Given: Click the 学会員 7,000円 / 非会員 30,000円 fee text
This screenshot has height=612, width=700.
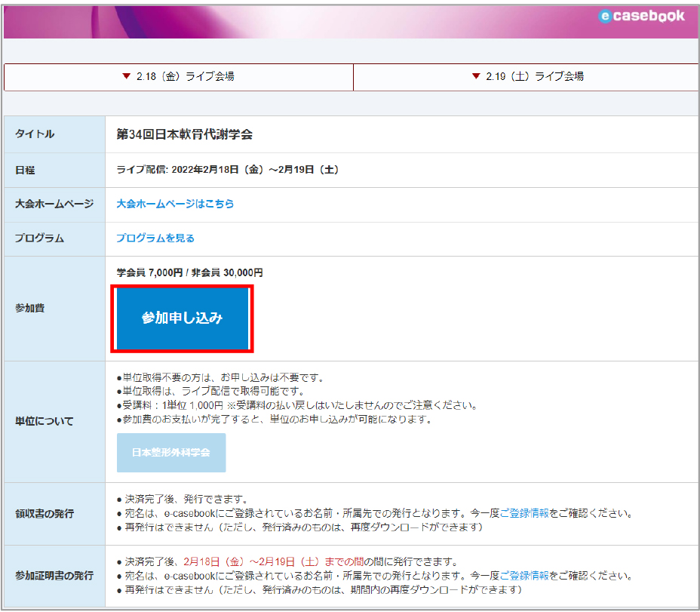Looking at the screenshot, I should [190, 273].
